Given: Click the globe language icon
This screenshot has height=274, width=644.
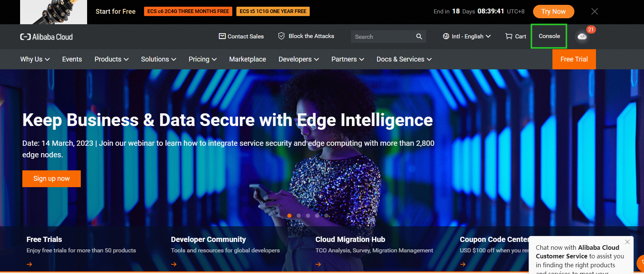Looking at the screenshot, I should (446, 36).
